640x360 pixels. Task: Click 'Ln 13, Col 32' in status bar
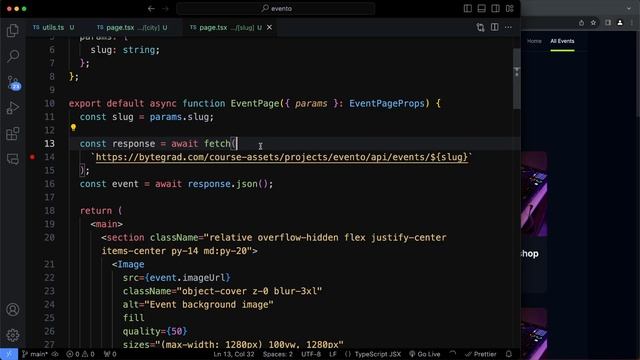[x=233, y=354]
